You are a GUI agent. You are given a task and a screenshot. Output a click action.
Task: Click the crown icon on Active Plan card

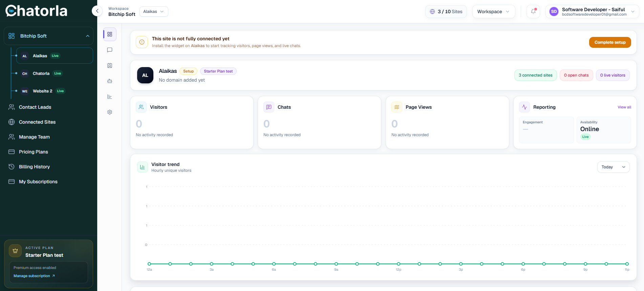[x=15, y=251]
